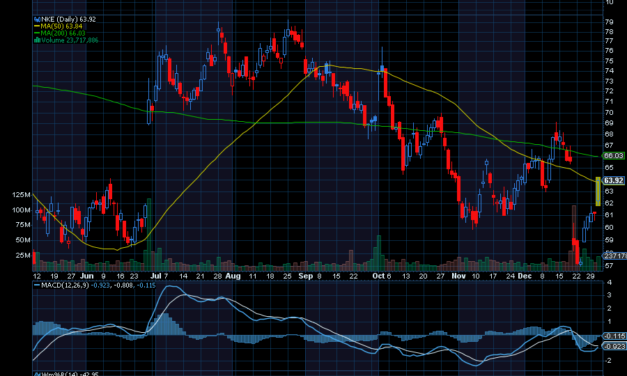Click the green MA(200) line swatch

[37, 33]
